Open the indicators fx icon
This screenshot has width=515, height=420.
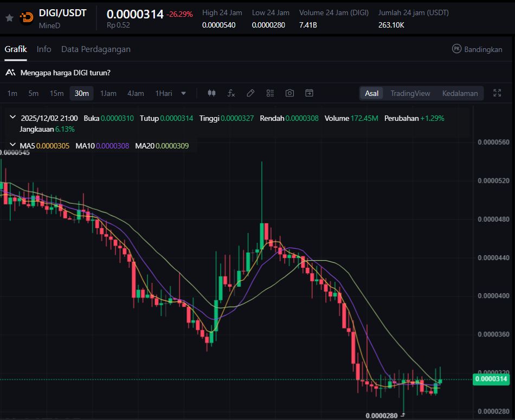point(231,93)
